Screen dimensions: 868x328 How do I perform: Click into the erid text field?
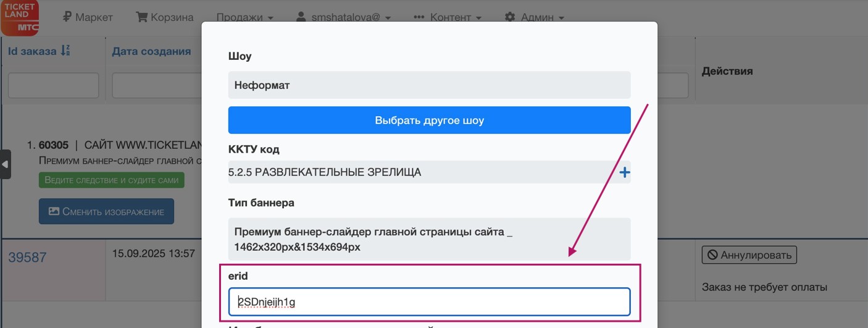click(429, 302)
